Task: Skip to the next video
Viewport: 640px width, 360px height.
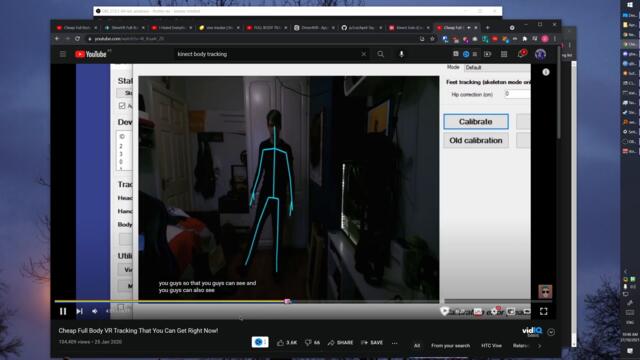Action: 80,311
